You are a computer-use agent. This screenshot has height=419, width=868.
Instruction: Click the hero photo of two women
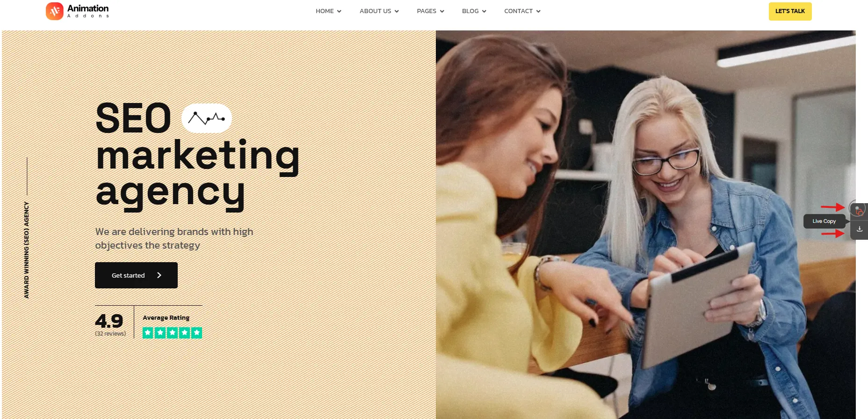pyautogui.click(x=645, y=225)
